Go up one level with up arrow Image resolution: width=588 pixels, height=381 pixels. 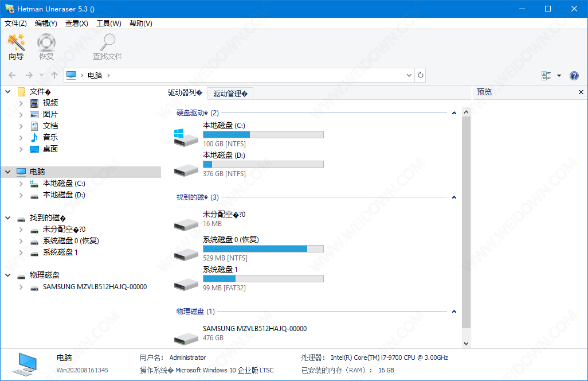click(54, 75)
